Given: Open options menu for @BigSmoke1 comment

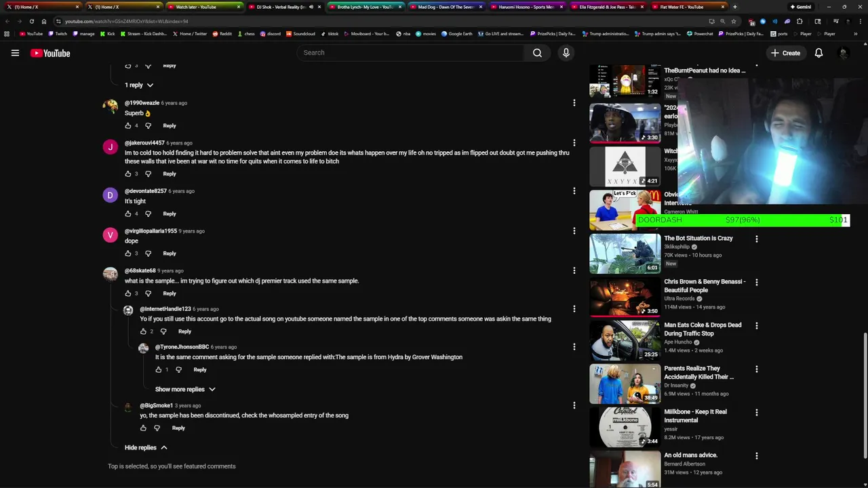Looking at the screenshot, I should pos(574,405).
